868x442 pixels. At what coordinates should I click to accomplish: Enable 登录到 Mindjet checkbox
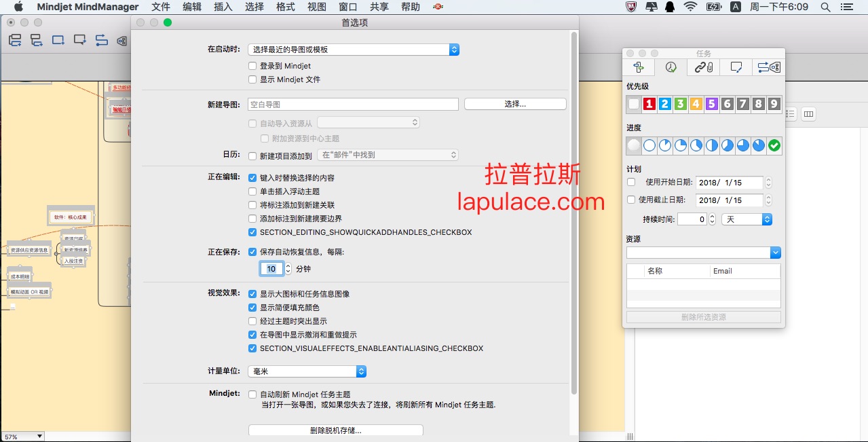tap(252, 66)
